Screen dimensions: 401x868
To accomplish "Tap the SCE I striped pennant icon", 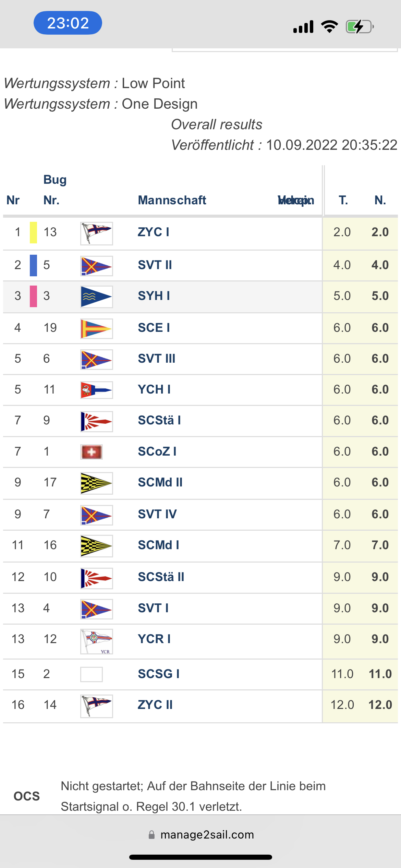I will tap(97, 328).
